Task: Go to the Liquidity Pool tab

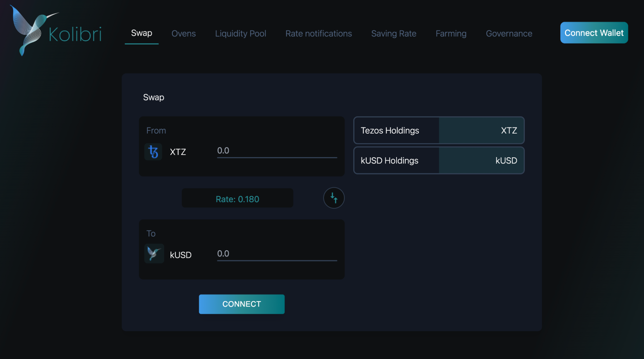Action: point(240,34)
